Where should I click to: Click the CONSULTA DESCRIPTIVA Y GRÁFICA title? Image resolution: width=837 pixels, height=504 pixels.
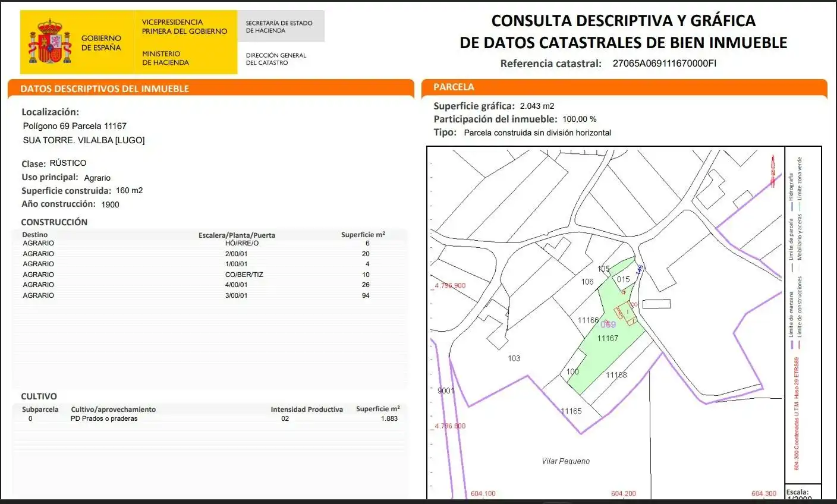624,21
